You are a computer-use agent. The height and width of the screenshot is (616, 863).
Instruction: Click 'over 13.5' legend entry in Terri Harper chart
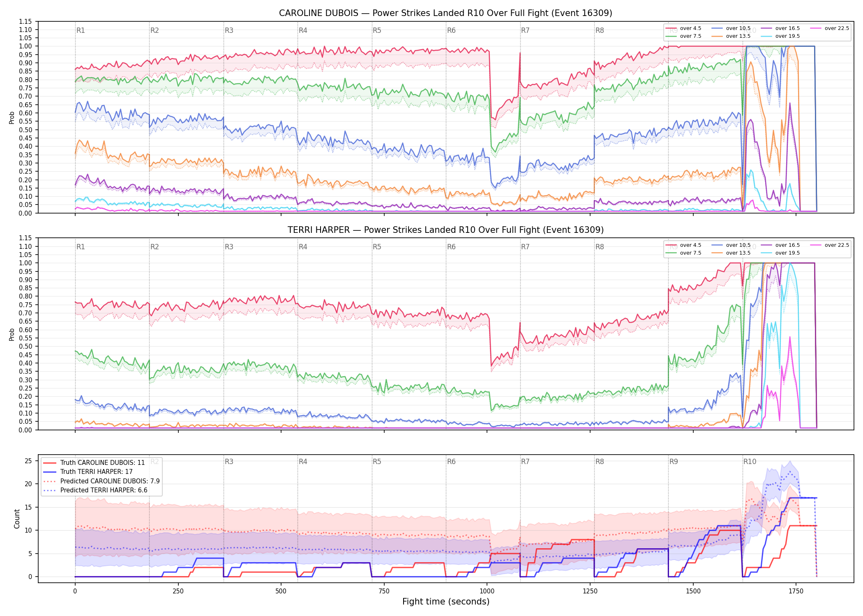tap(731, 253)
